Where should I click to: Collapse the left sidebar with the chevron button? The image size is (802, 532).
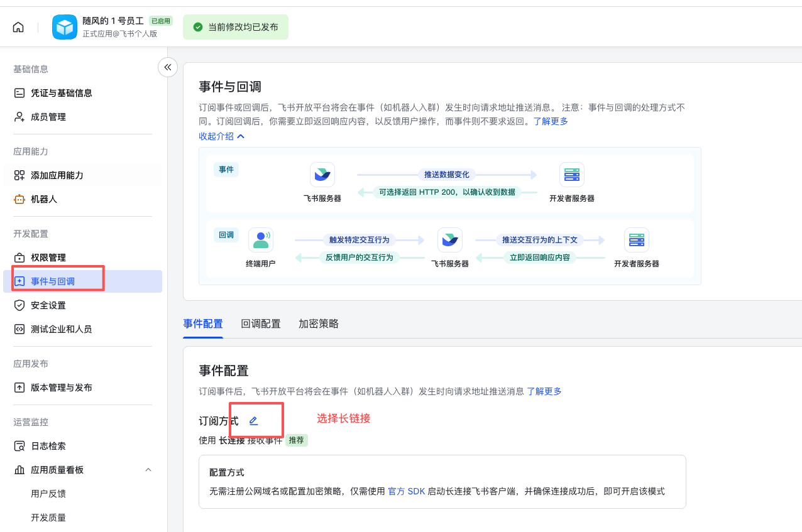[x=167, y=67]
